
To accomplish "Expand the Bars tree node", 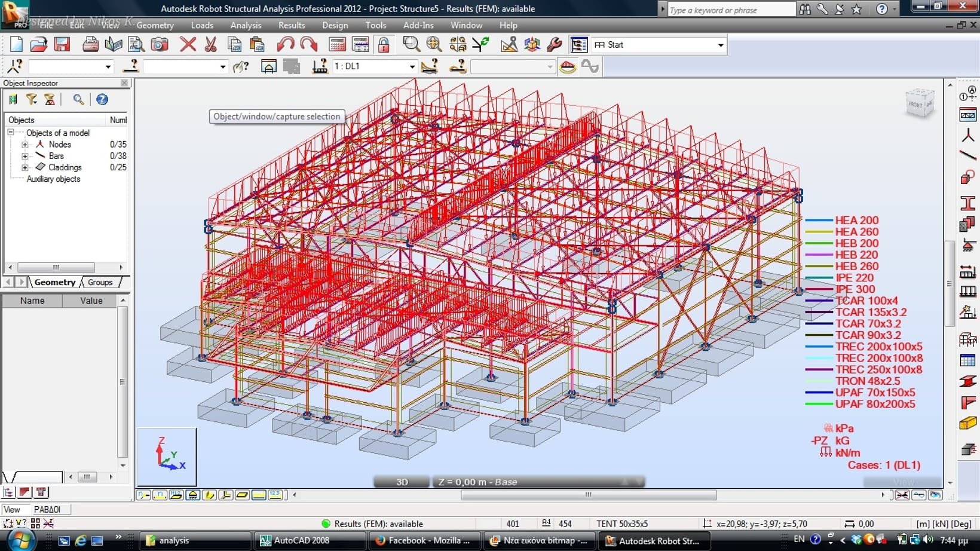I will click(24, 156).
